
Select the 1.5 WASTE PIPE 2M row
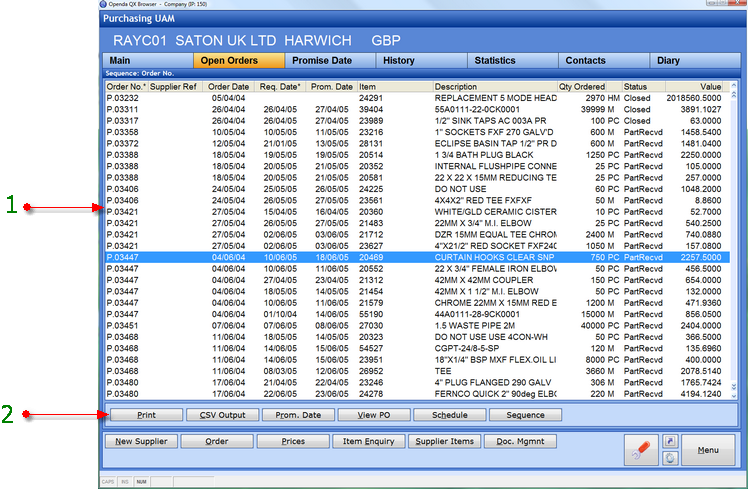click(417, 325)
